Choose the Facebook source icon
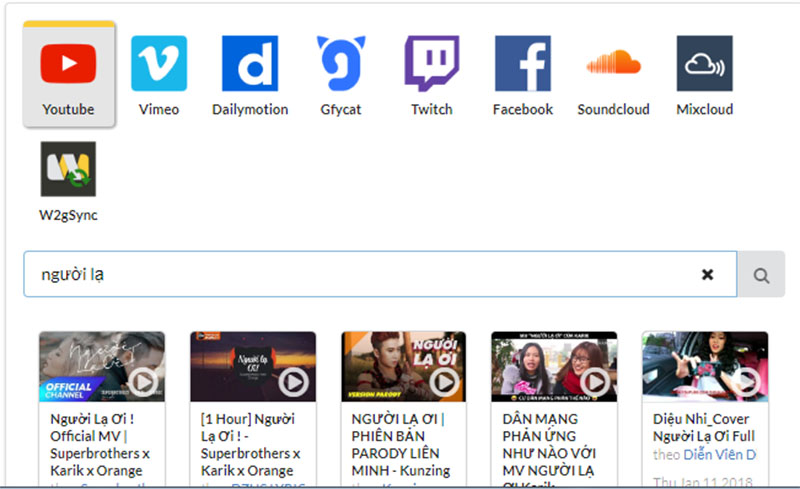 tap(523, 63)
